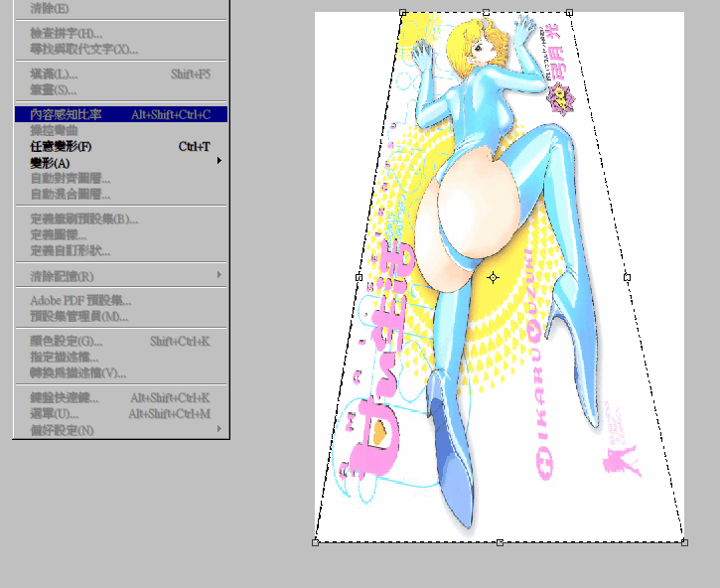
Task: Click the bottom-right transform corner handle
Action: click(x=684, y=542)
